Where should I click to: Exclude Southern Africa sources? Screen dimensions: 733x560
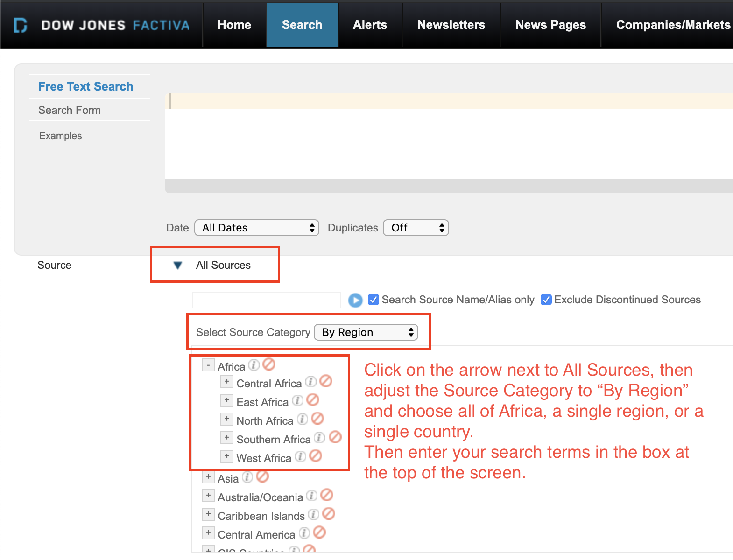pos(335,437)
